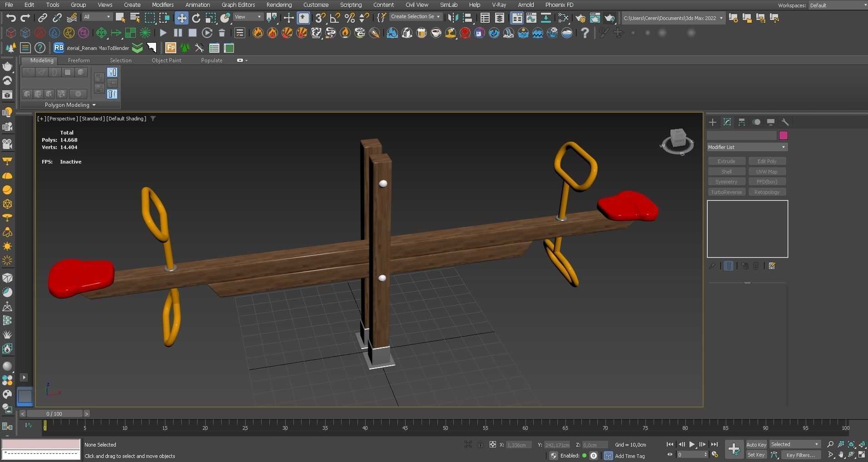Toggle selection lock padlock
This screenshot has width=868, height=462.
coord(481,444)
